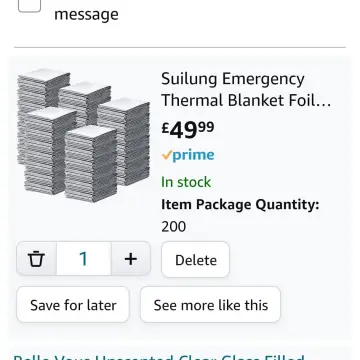Increase quantity with the plus icon
This screenshot has height=360, width=360.
click(x=131, y=259)
